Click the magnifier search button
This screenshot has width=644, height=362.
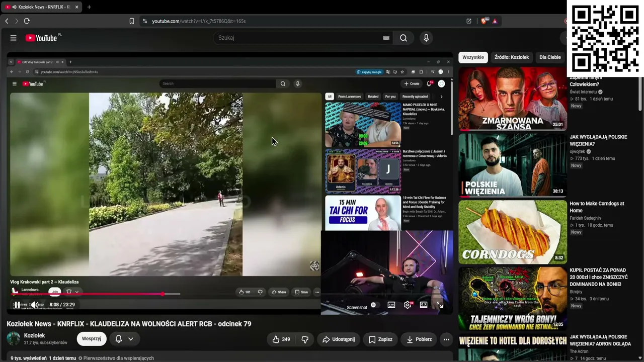click(x=404, y=38)
